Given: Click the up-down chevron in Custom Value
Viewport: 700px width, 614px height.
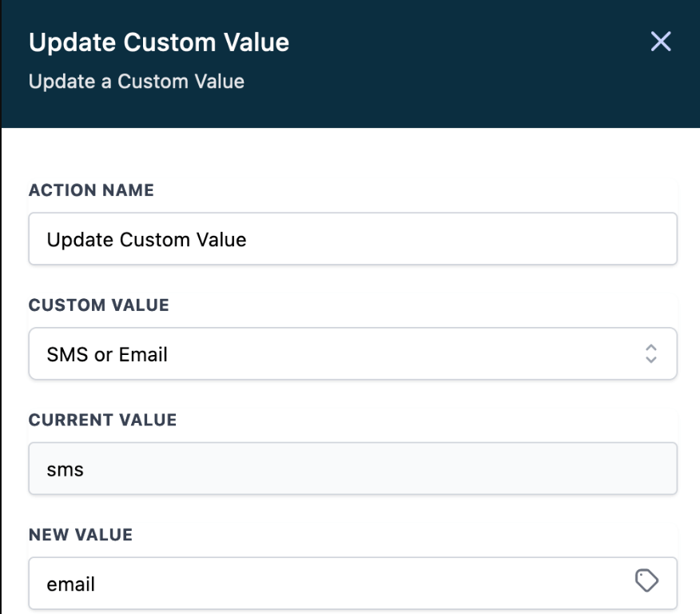Looking at the screenshot, I should point(651,353).
